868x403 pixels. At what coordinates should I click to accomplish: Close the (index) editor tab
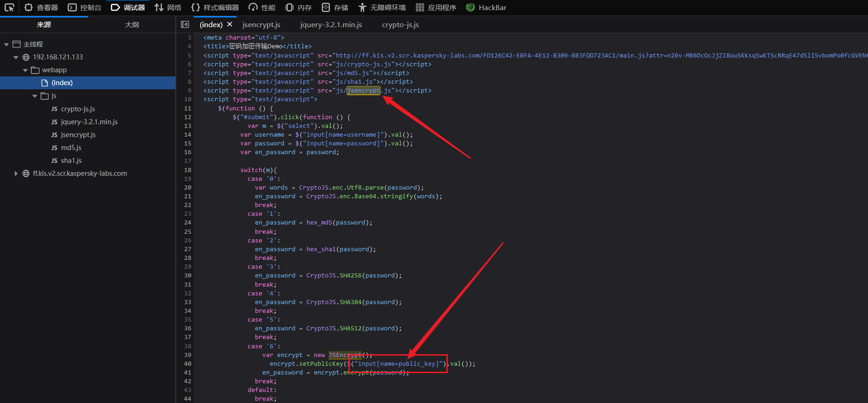[230, 24]
